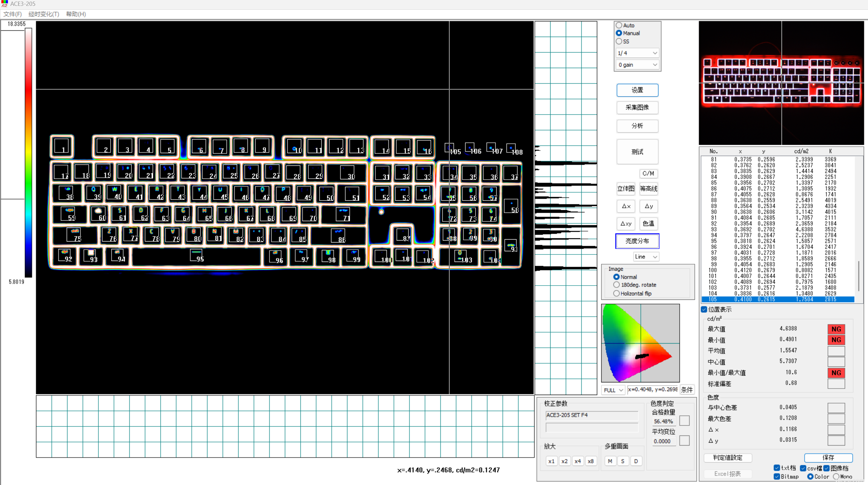Click the Δx display button
Image resolution: width=868 pixels, height=485 pixels.
[x=626, y=206]
